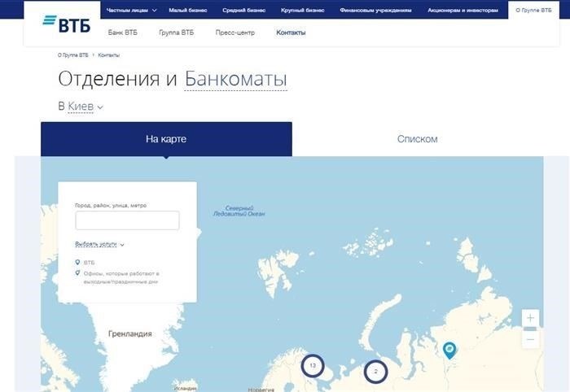570x392 pixels.
Task: Select the О Группе ВТБ tab
Action: (x=533, y=10)
